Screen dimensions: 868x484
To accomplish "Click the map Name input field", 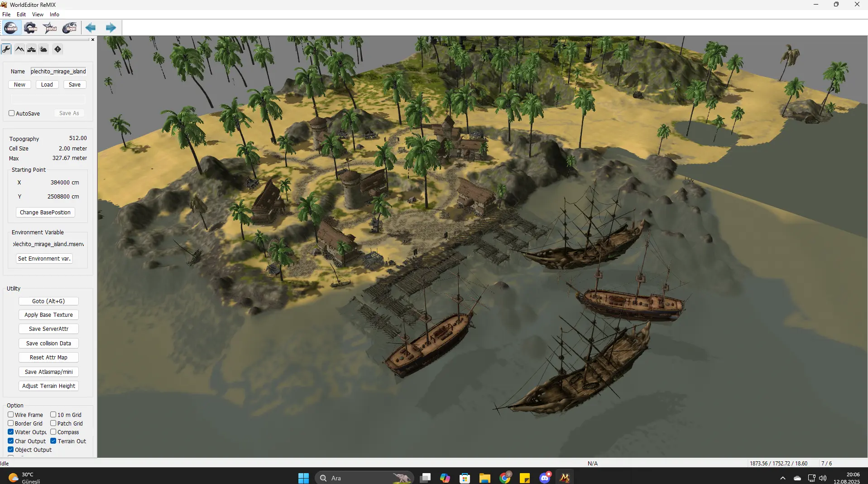I will click(58, 71).
